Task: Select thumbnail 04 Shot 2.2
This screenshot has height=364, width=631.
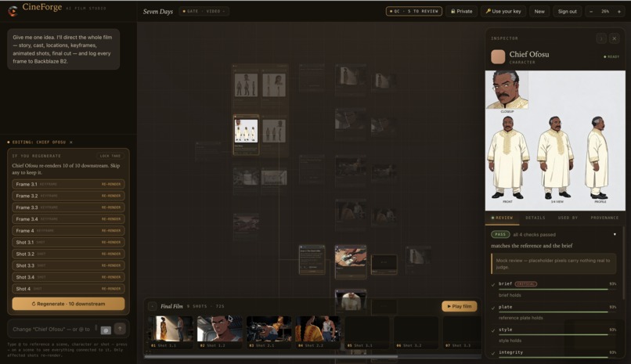Action: [x=318, y=332]
